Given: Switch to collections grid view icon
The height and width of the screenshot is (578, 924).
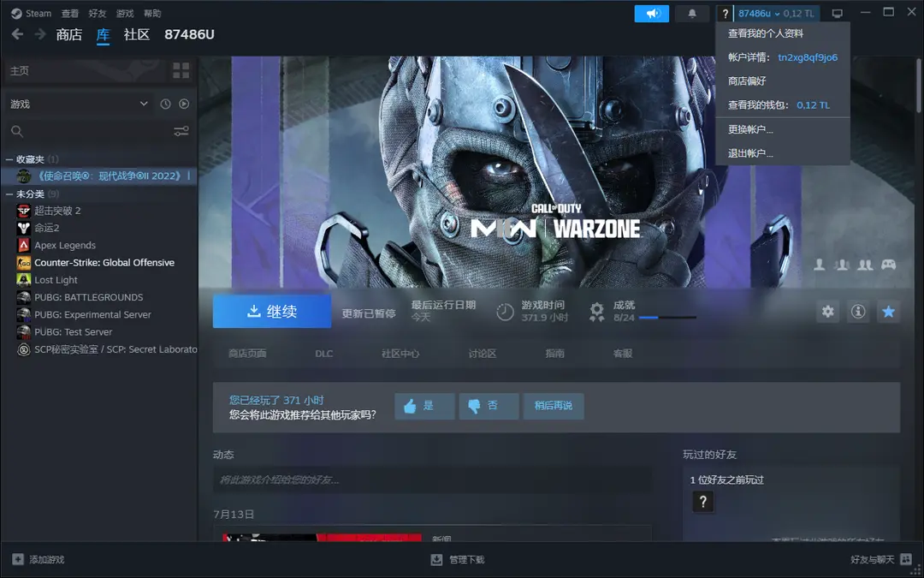Looking at the screenshot, I should 181,71.
